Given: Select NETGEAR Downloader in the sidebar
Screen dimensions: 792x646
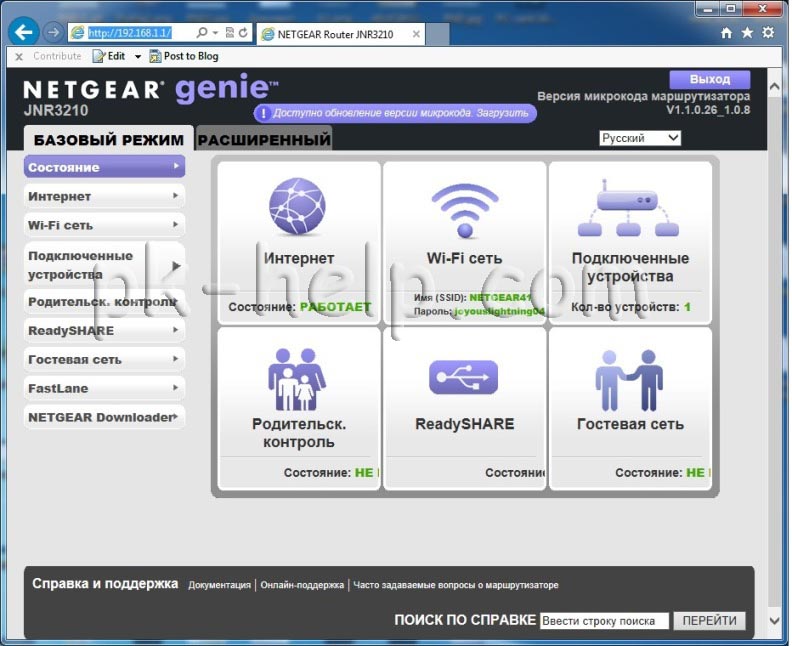Looking at the screenshot, I should tap(104, 417).
